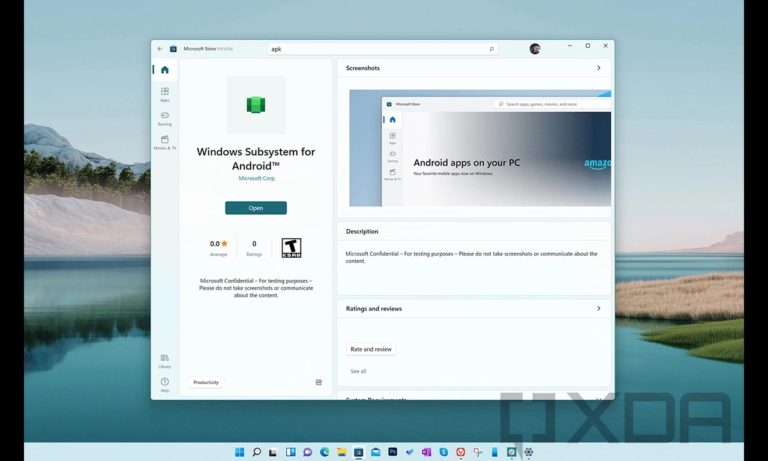This screenshot has height=461, width=768.
Task: Open the Gaming section in sidebar
Action: pyautogui.click(x=165, y=118)
